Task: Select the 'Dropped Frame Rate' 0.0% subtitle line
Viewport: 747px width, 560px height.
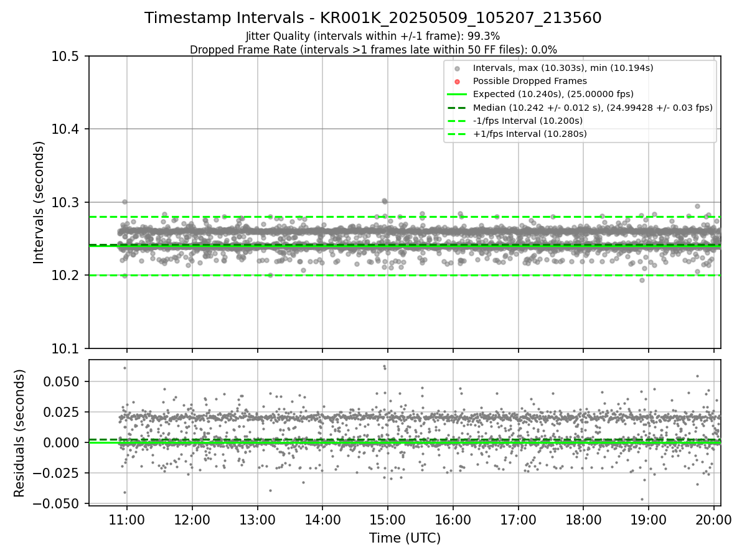Action: coord(373,50)
